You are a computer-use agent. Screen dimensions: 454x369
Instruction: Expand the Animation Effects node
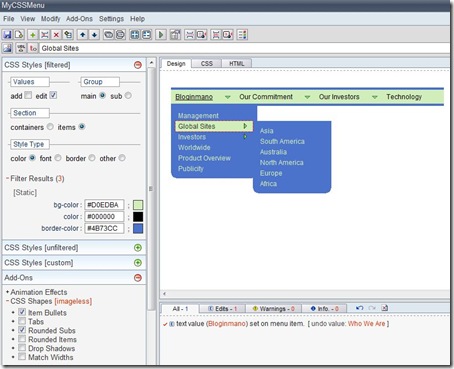[7, 292]
